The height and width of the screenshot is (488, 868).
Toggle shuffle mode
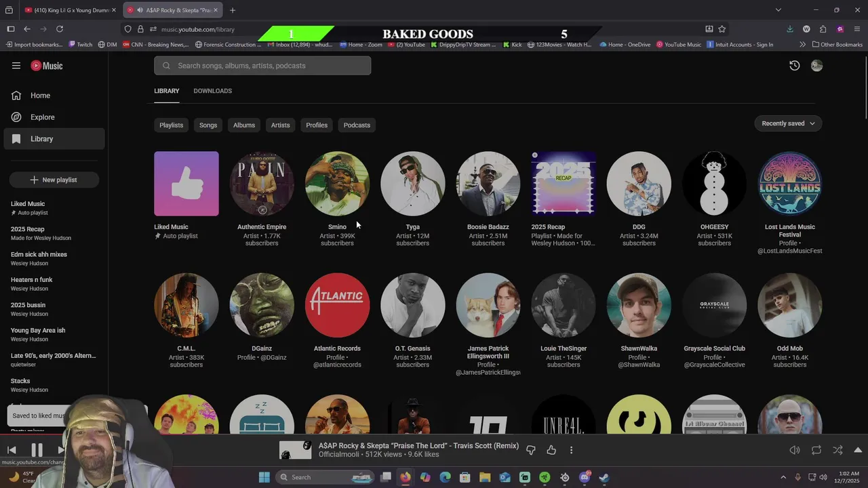(837, 450)
